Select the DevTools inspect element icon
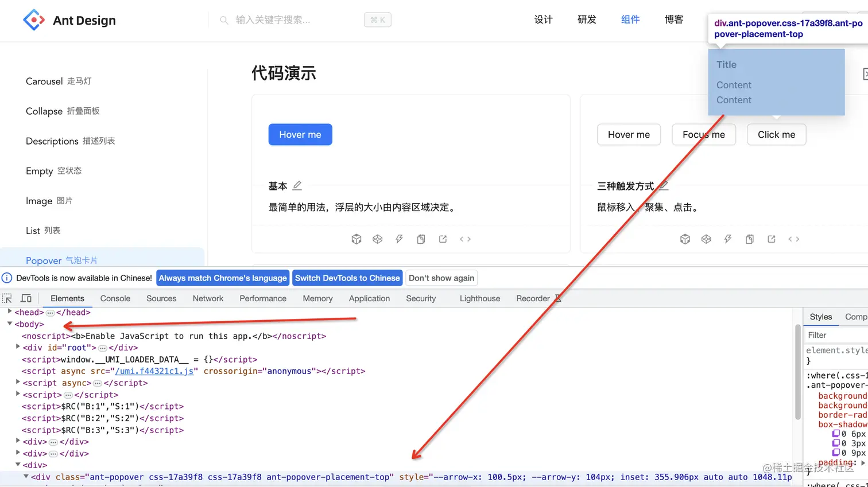Viewport: 868px width, 487px height. [7, 298]
